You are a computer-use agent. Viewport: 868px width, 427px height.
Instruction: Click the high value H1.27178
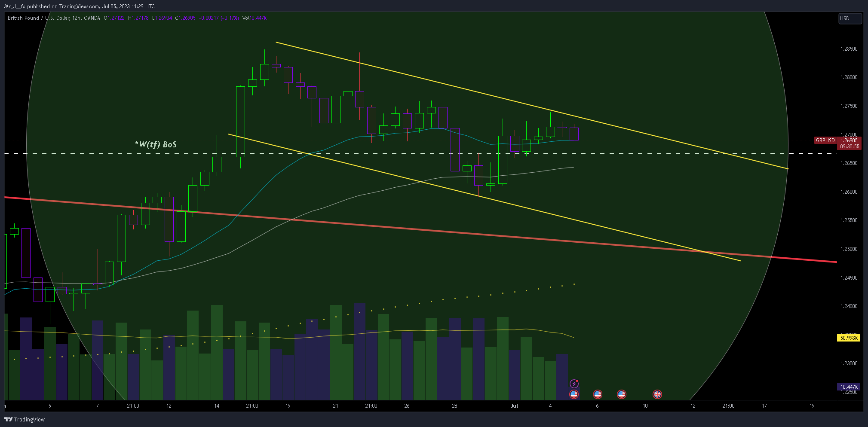138,18
